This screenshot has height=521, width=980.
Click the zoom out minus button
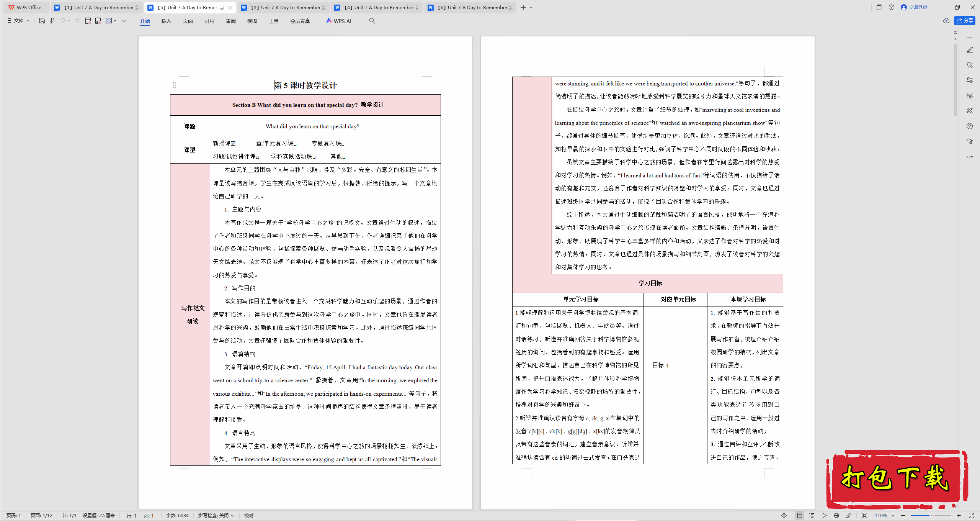(x=903, y=516)
